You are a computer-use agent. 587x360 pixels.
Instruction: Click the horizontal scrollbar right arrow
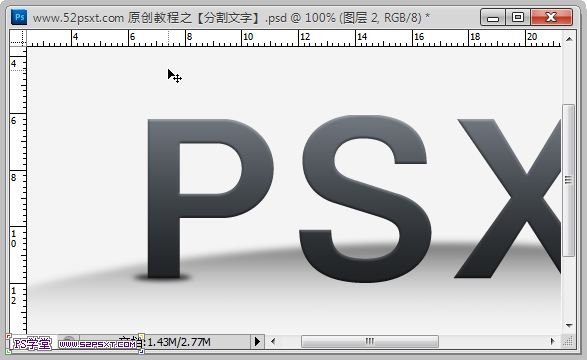(552, 341)
